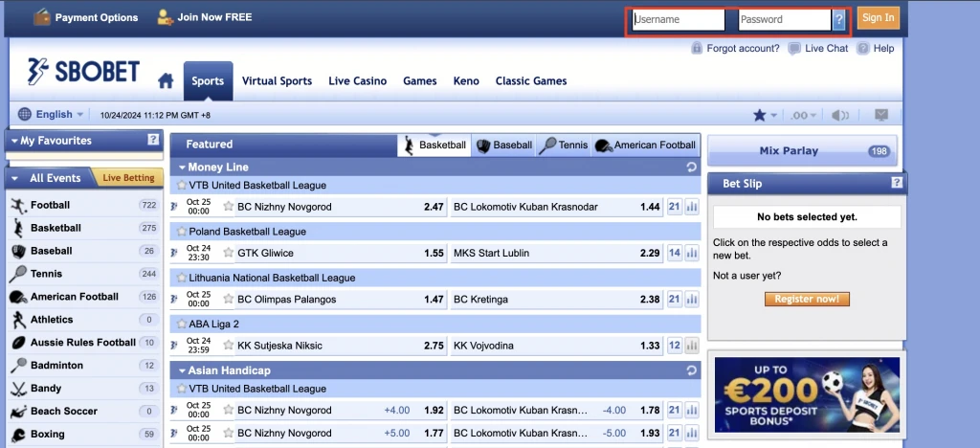Star the BC Olimpas Palangos match
Viewport: 980px width, 448px height.
tap(228, 300)
